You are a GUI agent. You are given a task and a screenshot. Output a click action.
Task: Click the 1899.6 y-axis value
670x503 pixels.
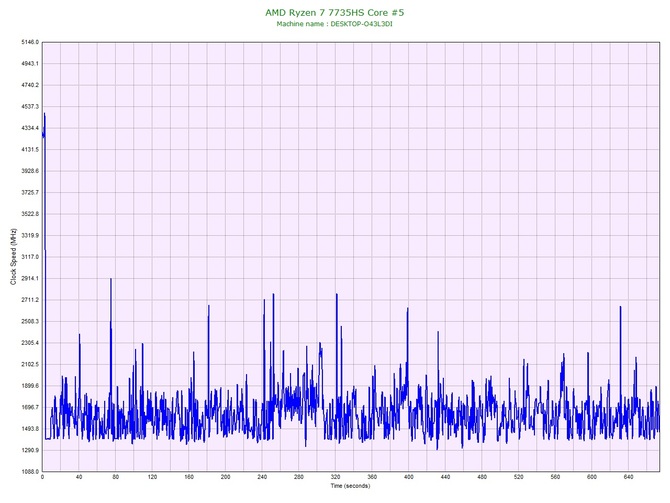tap(30, 386)
